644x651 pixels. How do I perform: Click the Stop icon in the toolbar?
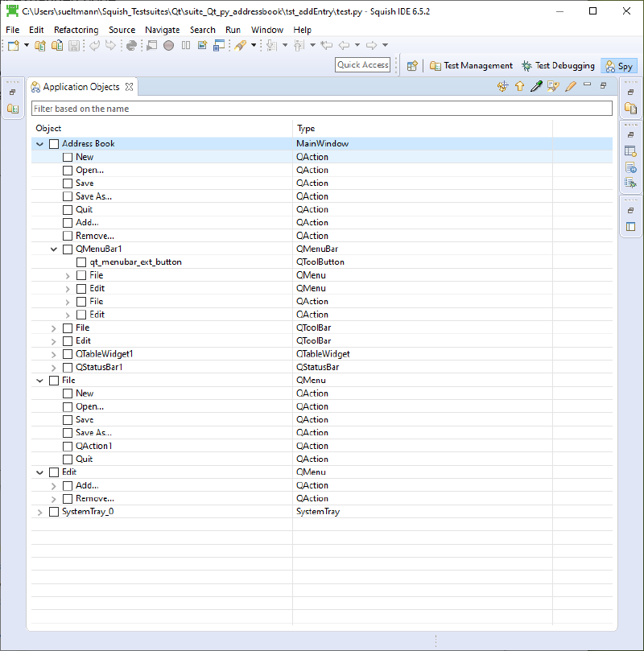pyautogui.click(x=152, y=46)
